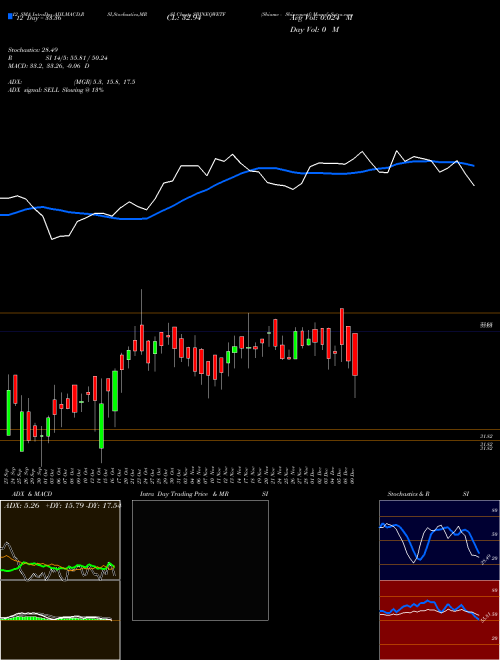Select 'ADX signal: SELL Slowing @ 13%' text
Image resolution: width=500 pixels, height=660 pixels.
pos(56,90)
